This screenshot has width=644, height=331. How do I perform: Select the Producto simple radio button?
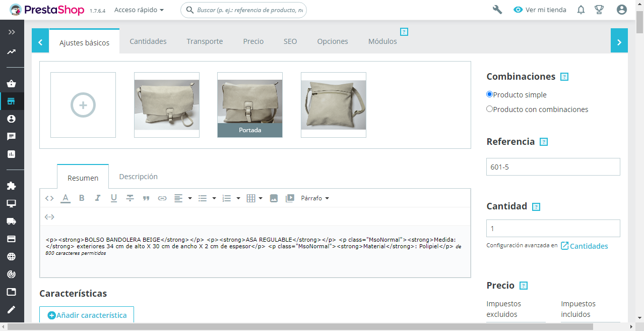[x=489, y=94]
